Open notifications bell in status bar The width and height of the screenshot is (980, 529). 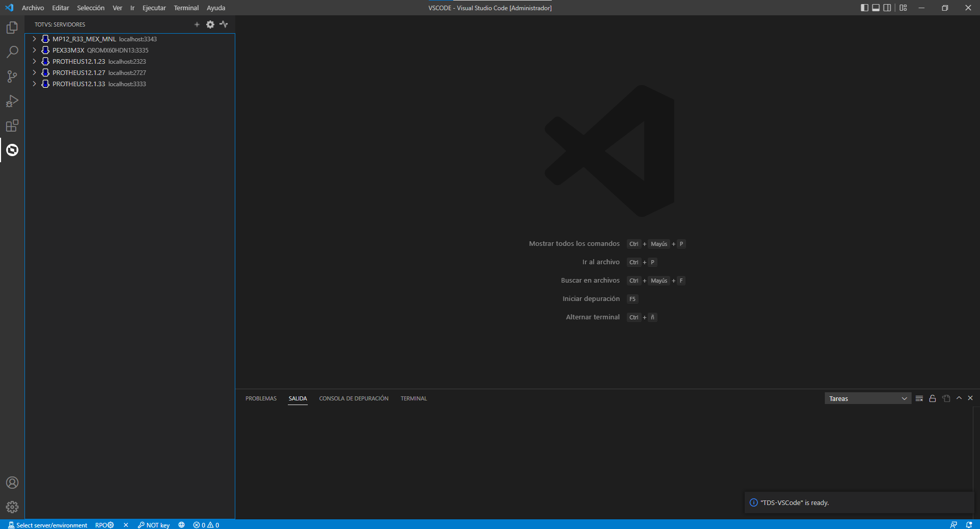[x=969, y=525]
